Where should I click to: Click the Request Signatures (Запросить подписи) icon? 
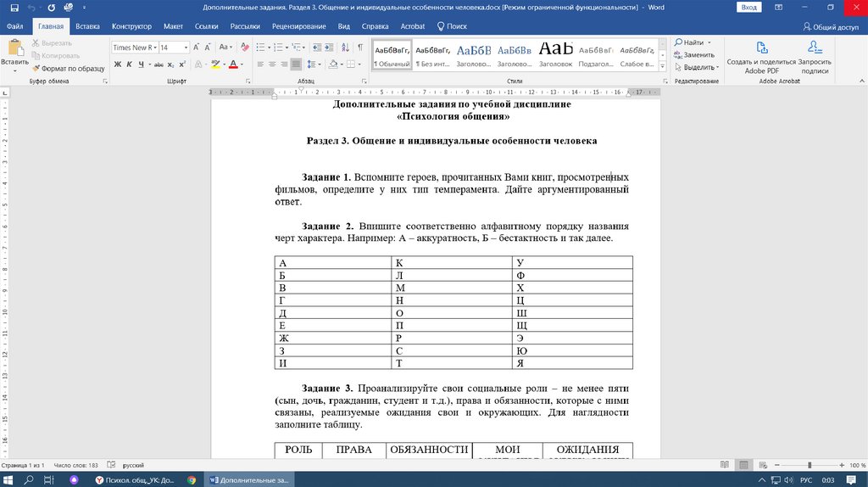point(815,49)
